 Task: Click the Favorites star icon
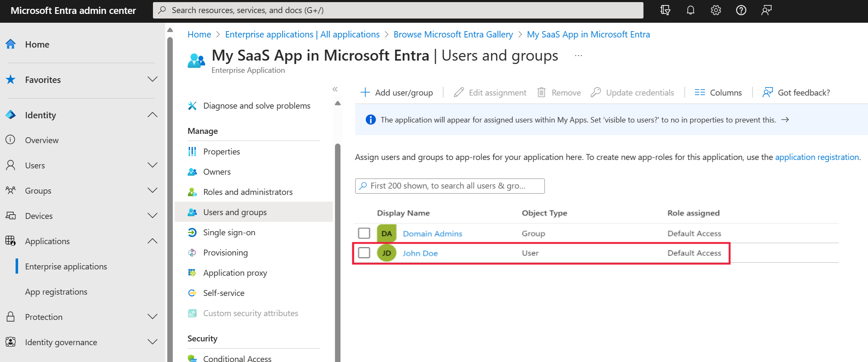pyautogui.click(x=11, y=79)
